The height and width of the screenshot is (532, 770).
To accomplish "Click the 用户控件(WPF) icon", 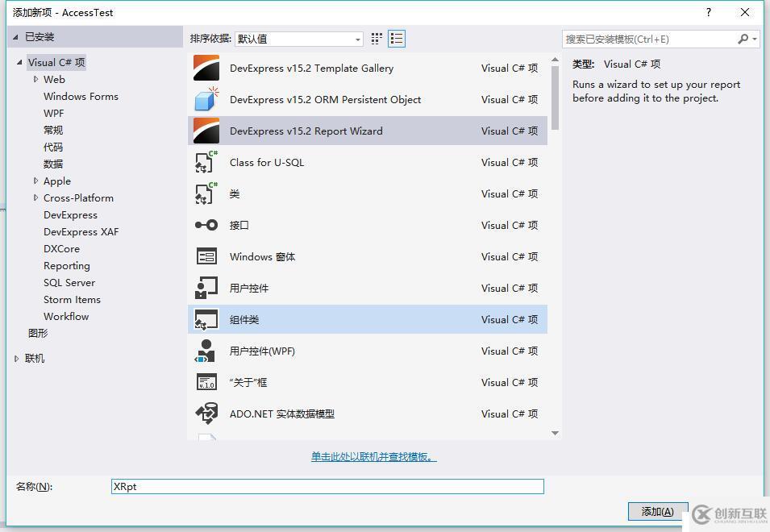I will 206,351.
